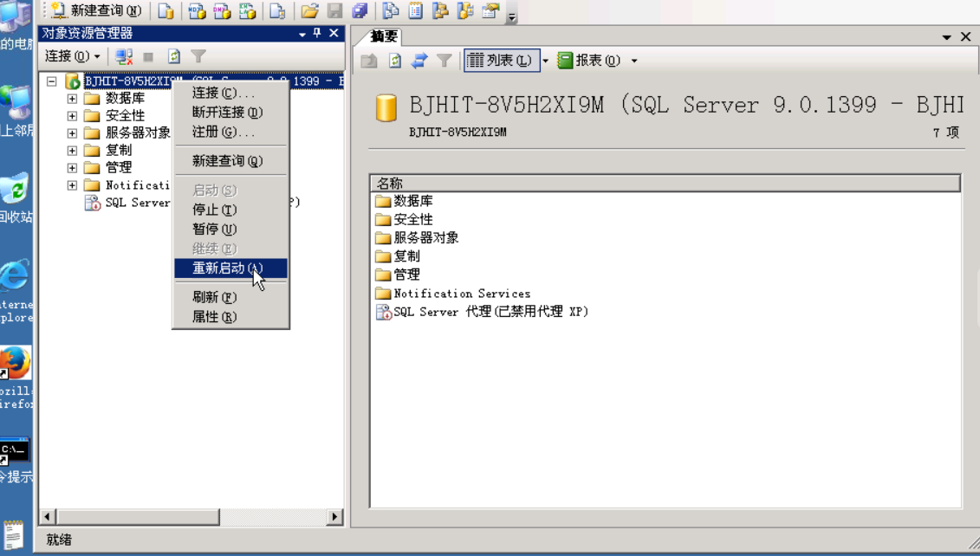Image resolution: width=980 pixels, height=556 pixels.
Task: Choose 暂停(U) from the context menu
Action: [230, 230]
